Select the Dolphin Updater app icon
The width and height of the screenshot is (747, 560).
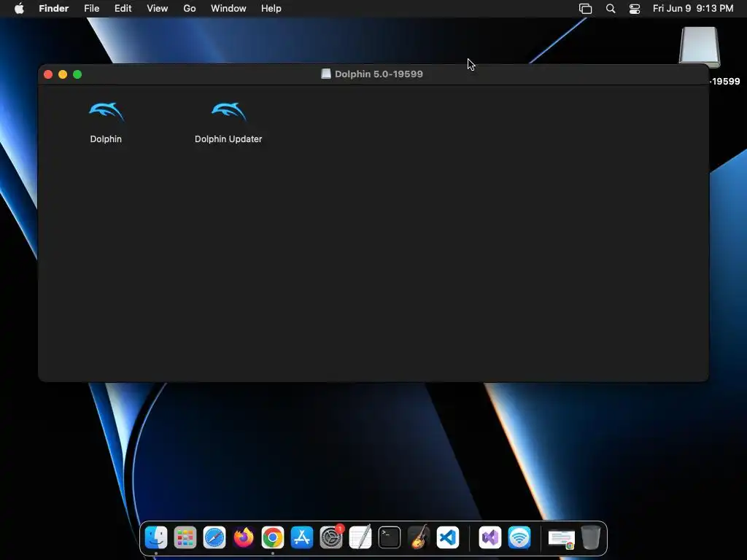coord(228,112)
